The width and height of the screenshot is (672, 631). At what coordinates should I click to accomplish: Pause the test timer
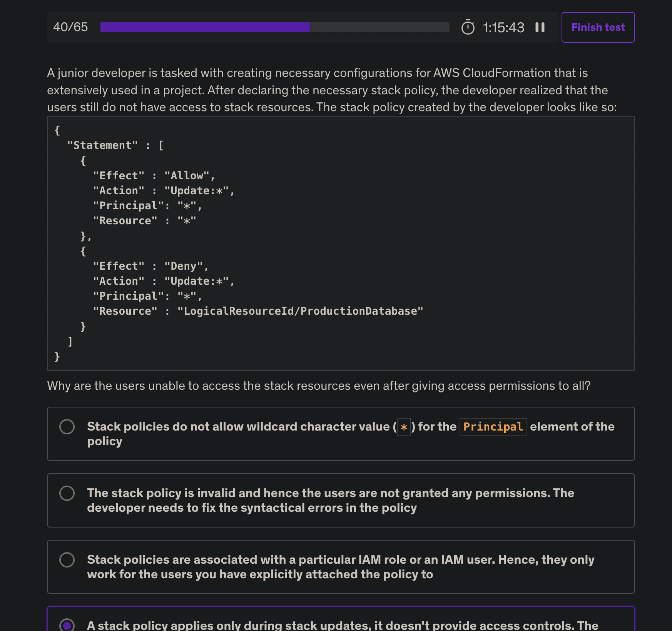pyautogui.click(x=540, y=27)
